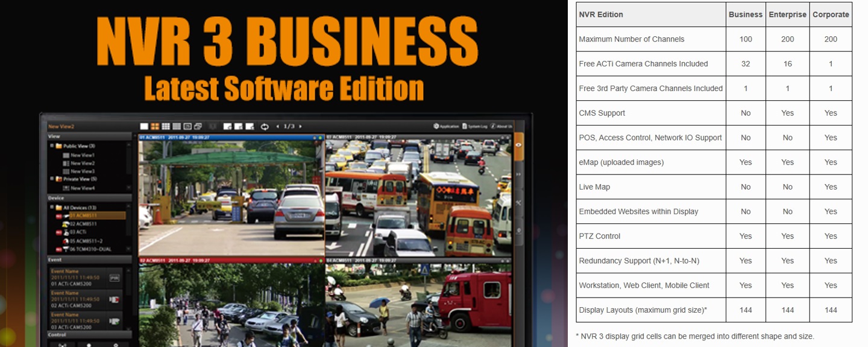The image size is (868, 347).
Task: Select the 4x4 grid layout icon
Action: point(177,126)
